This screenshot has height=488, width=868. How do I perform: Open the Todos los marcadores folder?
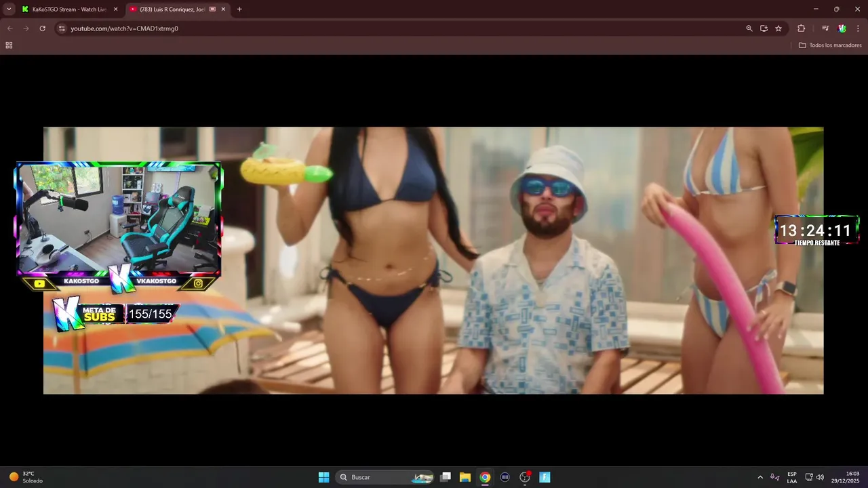pyautogui.click(x=830, y=45)
